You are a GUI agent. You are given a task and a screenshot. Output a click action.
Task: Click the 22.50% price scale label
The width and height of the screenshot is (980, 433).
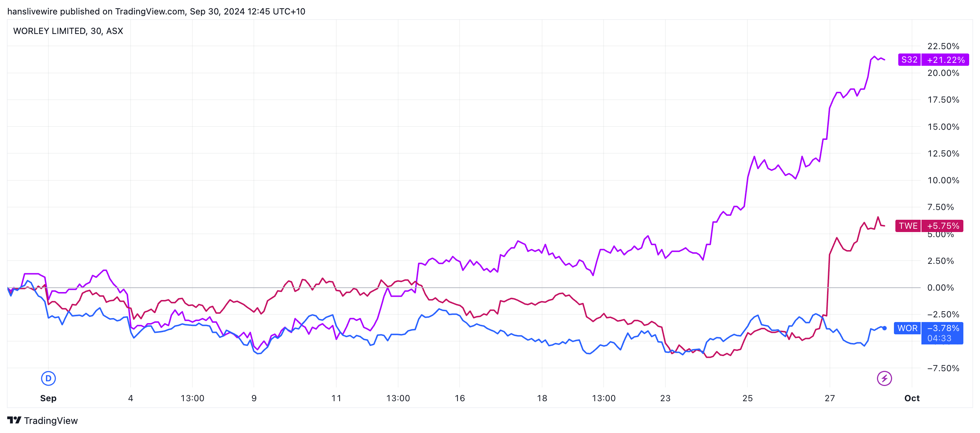pyautogui.click(x=943, y=46)
